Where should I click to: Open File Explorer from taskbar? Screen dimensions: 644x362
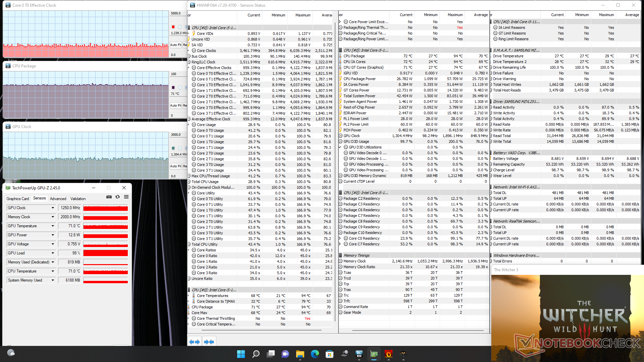click(300, 354)
